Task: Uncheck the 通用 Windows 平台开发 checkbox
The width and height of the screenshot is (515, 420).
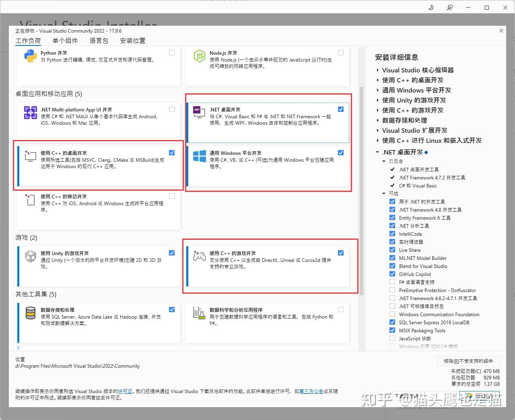Action: point(341,153)
